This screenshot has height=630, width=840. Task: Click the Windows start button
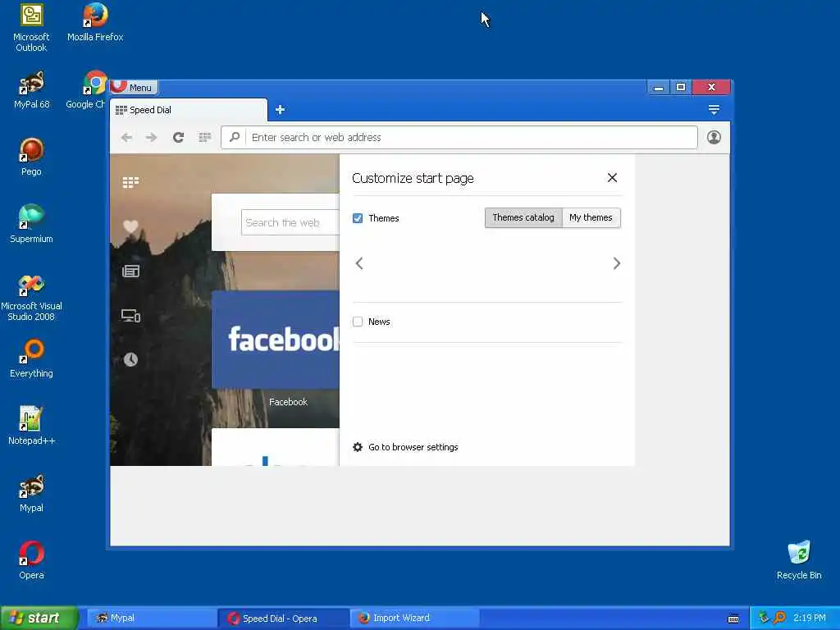[39, 618]
